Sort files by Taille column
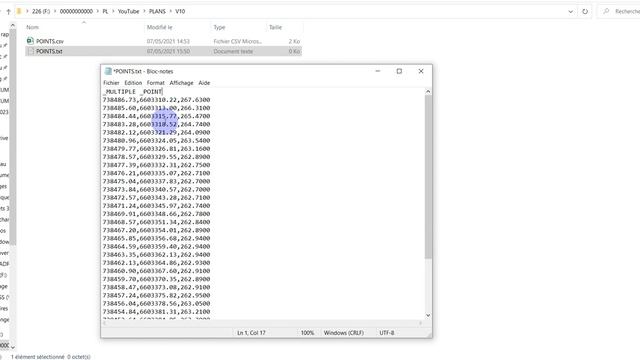The width and height of the screenshot is (640, 360). point(276,27)
